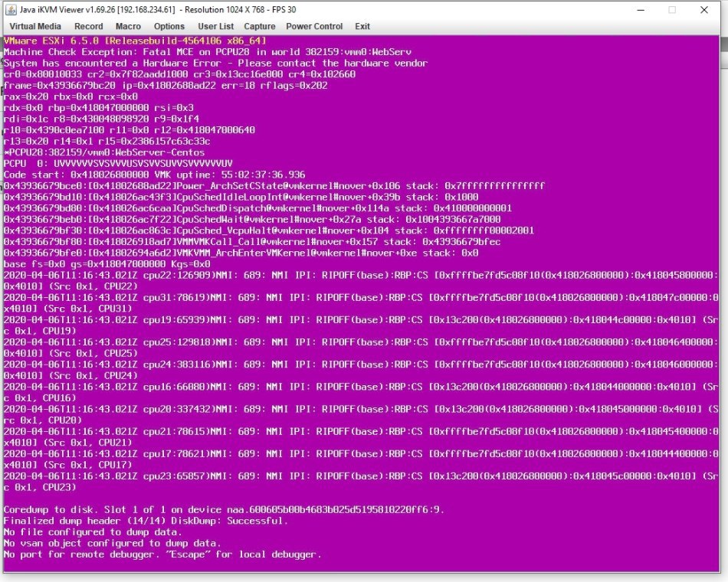Click the cr0 cr2 cr3 cr4 register line
728x582 pixels.
click(x=179, y=74)
